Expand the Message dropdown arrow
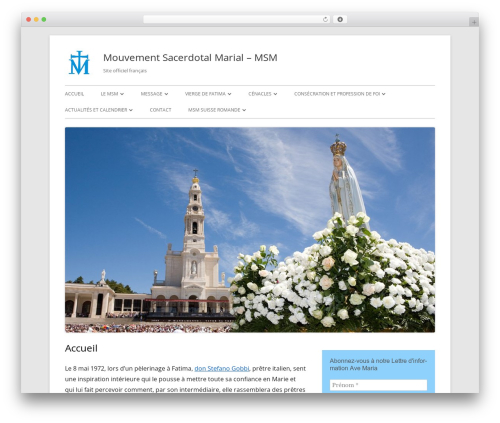 coord(166,94)
